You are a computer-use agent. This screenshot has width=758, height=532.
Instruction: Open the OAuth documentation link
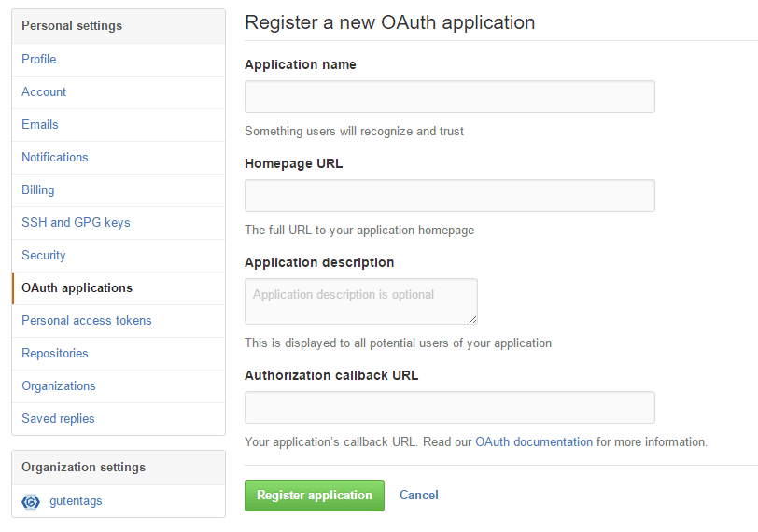[x=534, y=441]
